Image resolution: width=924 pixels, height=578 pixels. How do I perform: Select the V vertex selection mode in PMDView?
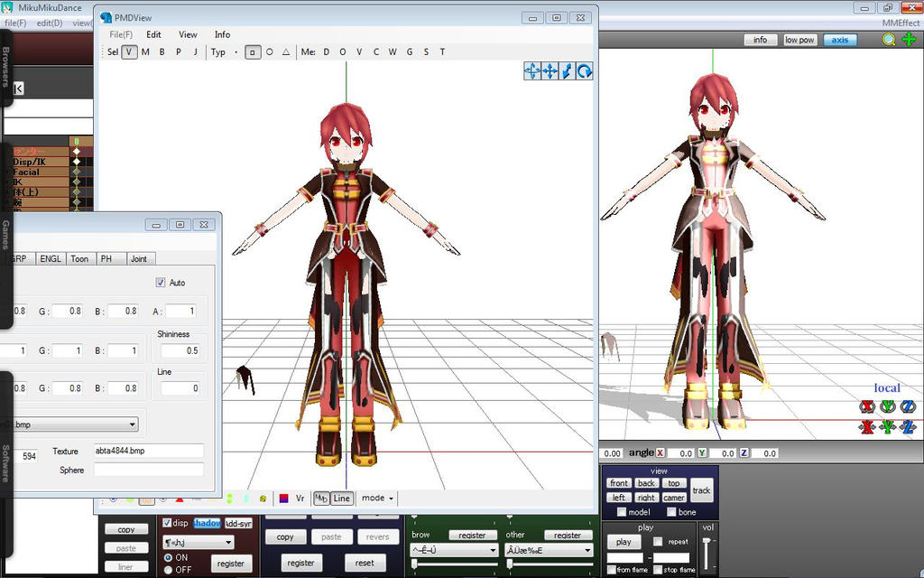coord(129,51)
